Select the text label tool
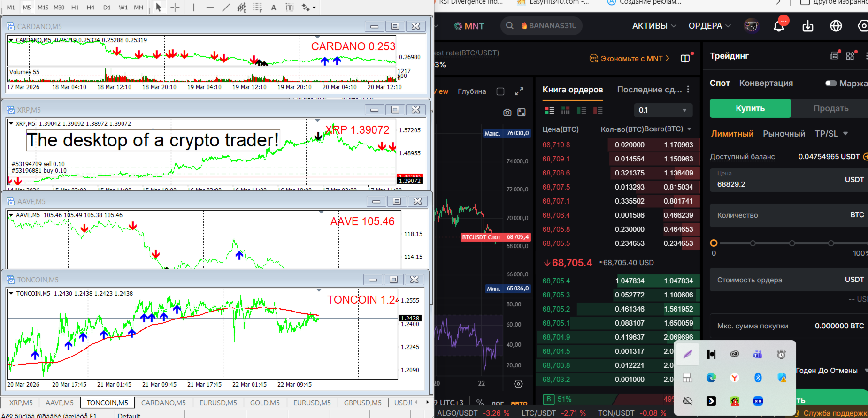 point(290,7)
